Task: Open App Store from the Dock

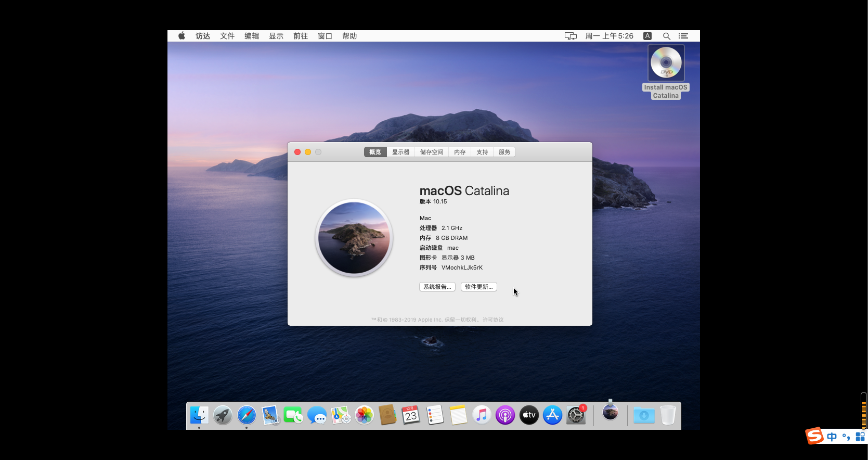Action: (552, 415)
